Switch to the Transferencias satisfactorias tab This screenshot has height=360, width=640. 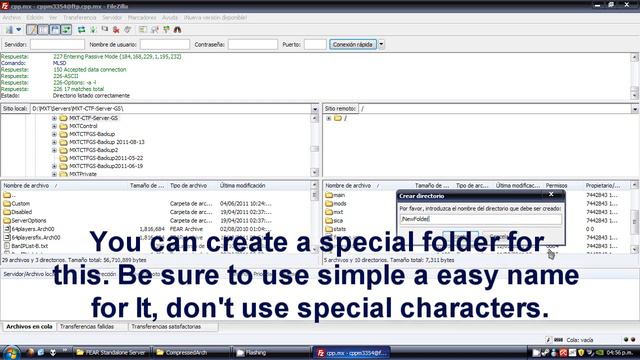(x=166, y=327)
